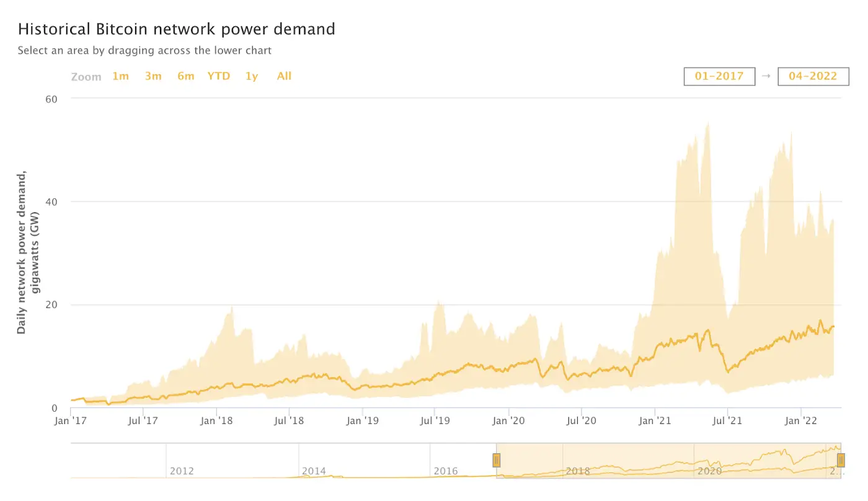Image resolution: width=868 pixels, height=501 pixels.
Task: Choose the YTD zoom option
Action: click(x=219, y=76)
